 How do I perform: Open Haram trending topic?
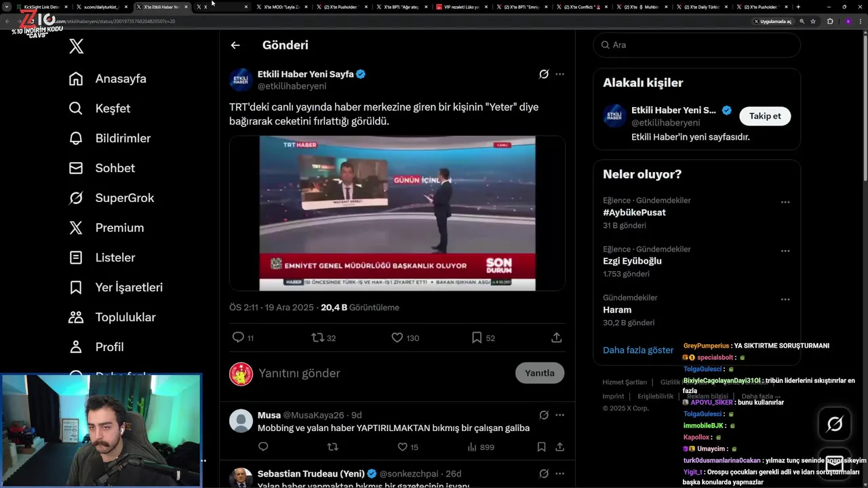tap(617, 310)
